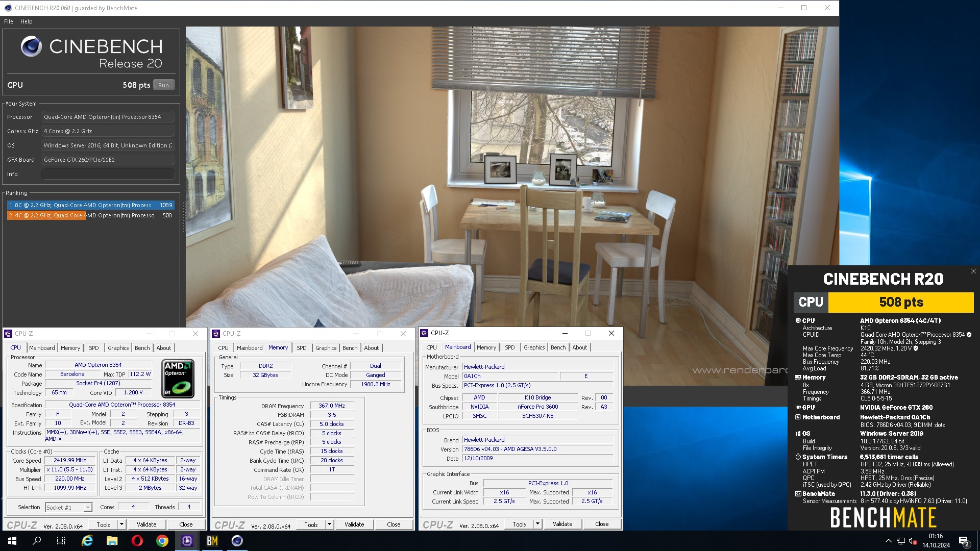This screenshot has height=551, width=980.
Task: Open File Explorer from taskbar
Action: click(x=112, y=541)
